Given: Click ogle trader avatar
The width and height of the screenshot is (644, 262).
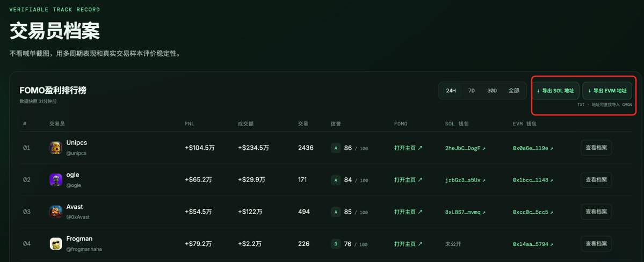Looking at the screenshot, I should (56, 180).
